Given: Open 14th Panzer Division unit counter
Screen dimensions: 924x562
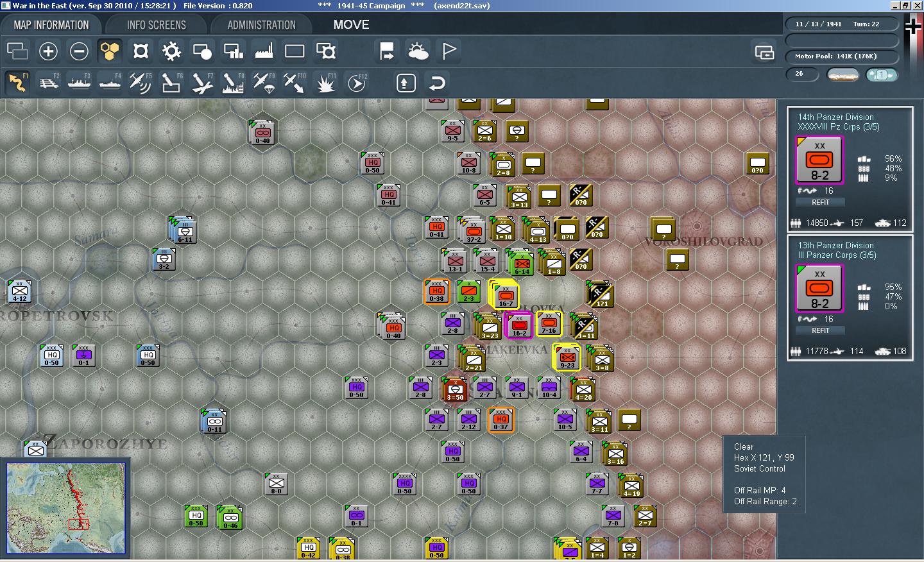Looking at the screenshot, I should point(819,160).
